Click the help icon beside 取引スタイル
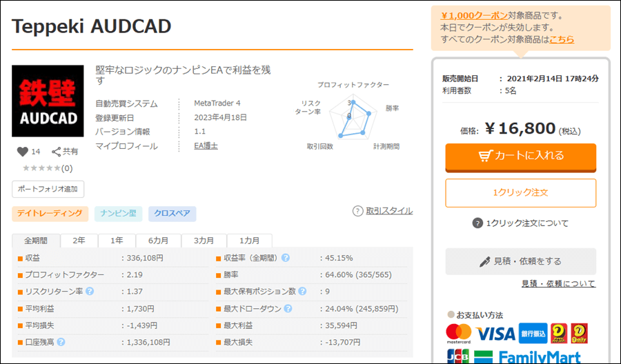Image resolution: width=621 pixels, height=364 pixels. pos(357,211)
